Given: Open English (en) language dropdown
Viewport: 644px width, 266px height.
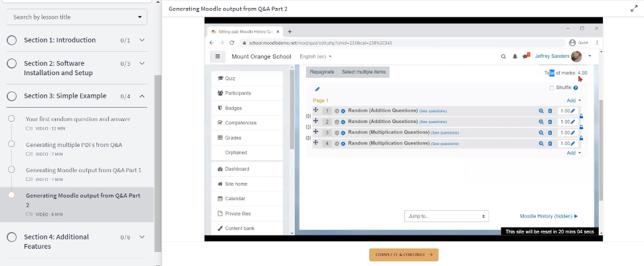Looking at the screenshot, I should point(315,57).
